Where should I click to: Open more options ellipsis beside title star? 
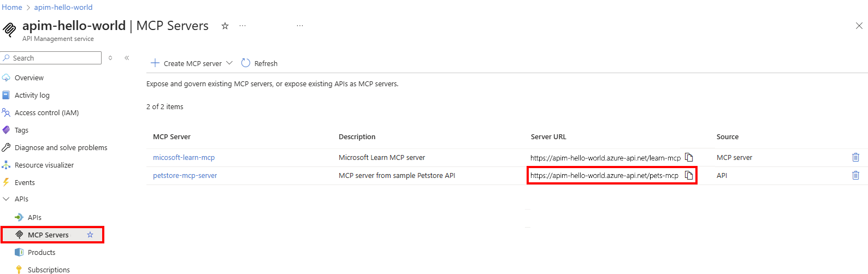(x=243, y=26)
